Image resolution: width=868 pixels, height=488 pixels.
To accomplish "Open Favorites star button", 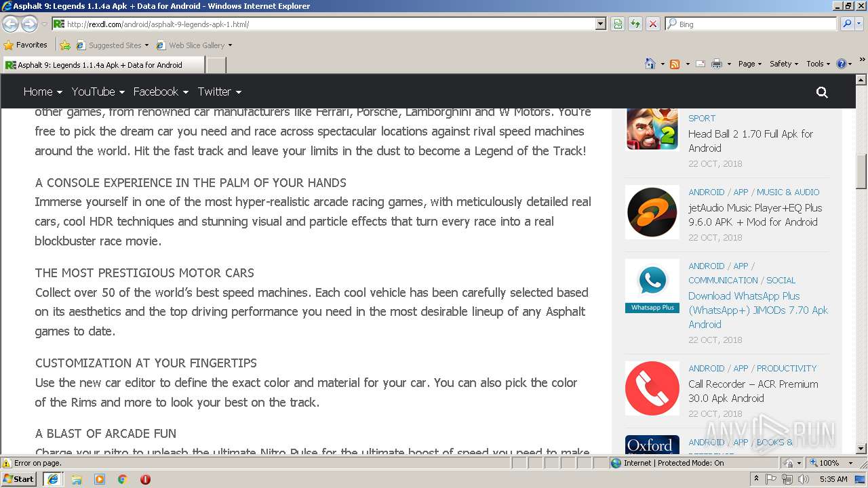I will point(26,45).
